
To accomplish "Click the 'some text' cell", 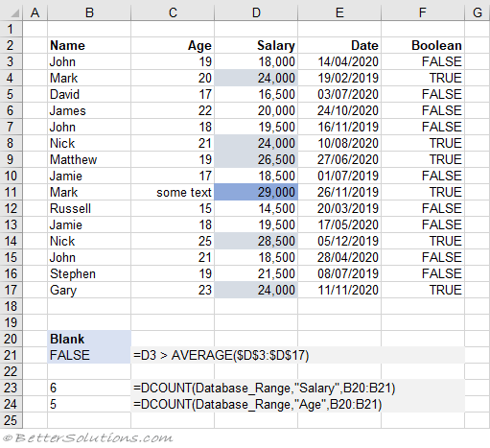I will click(173, 192).
